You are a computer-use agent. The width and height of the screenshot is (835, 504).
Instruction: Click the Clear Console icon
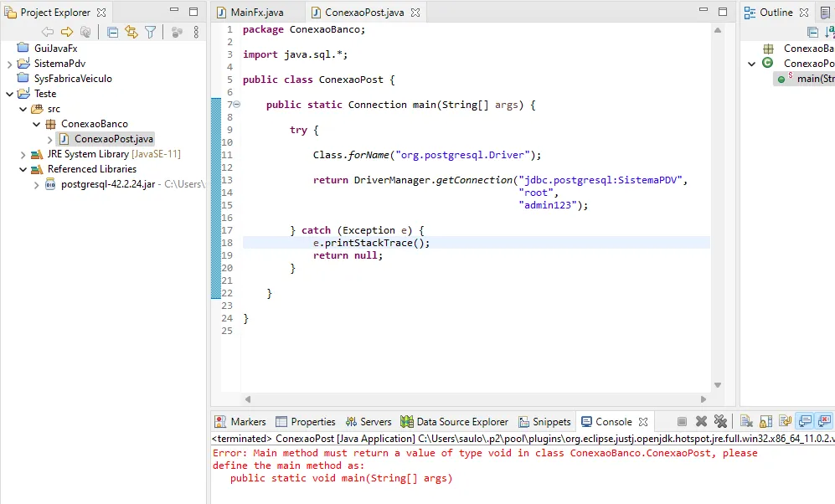point(746,421)
